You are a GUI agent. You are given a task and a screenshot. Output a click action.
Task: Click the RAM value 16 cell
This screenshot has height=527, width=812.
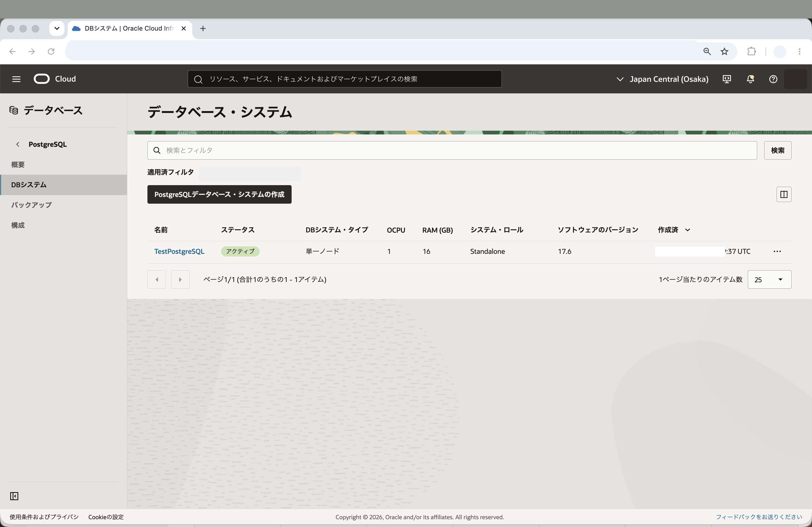pyautogui.click(x=426, y=252)
